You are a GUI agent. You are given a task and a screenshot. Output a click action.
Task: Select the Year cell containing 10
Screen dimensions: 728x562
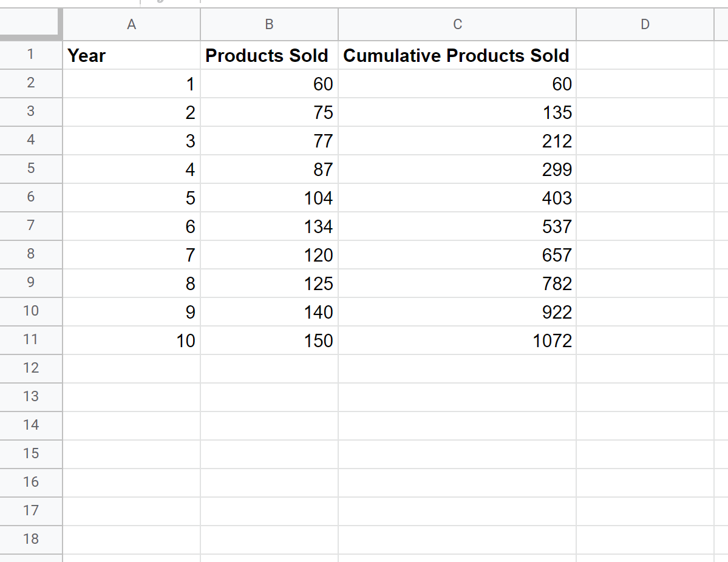coord(131,340)
